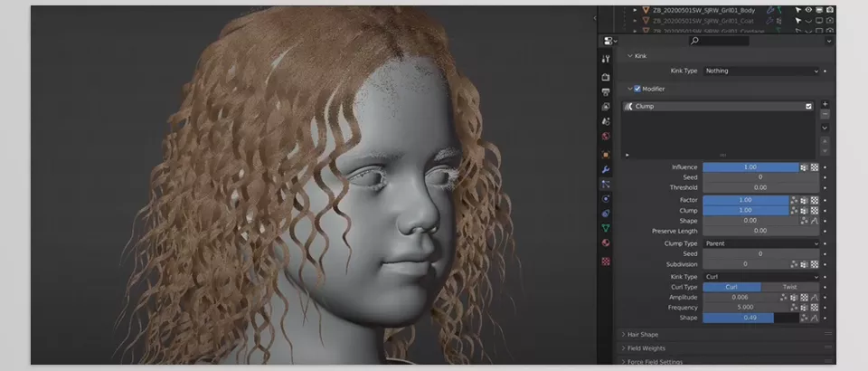Viewport: 868px width, 371px height.
Task: Open properties editor type dropdown
Action: click(x=610, y=41)
